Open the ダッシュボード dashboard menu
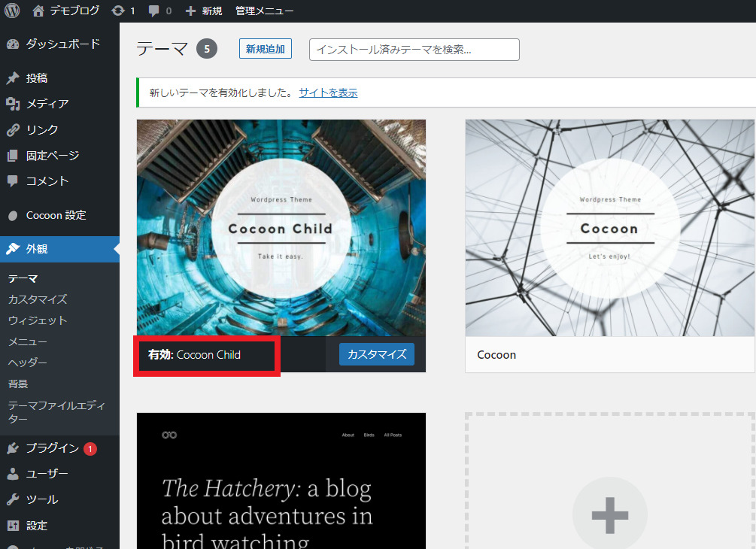756x549 pixels. click(x=62, y=44)
